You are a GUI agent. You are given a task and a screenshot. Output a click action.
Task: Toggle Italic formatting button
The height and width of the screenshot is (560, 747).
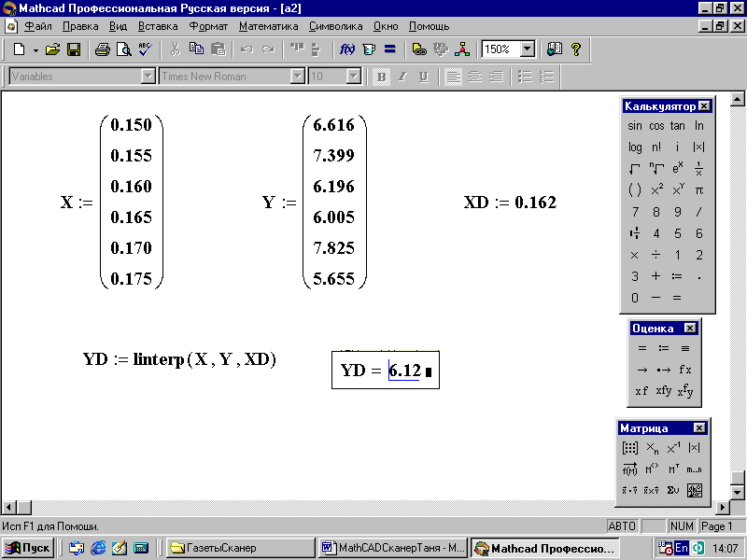tap(402, 77)
